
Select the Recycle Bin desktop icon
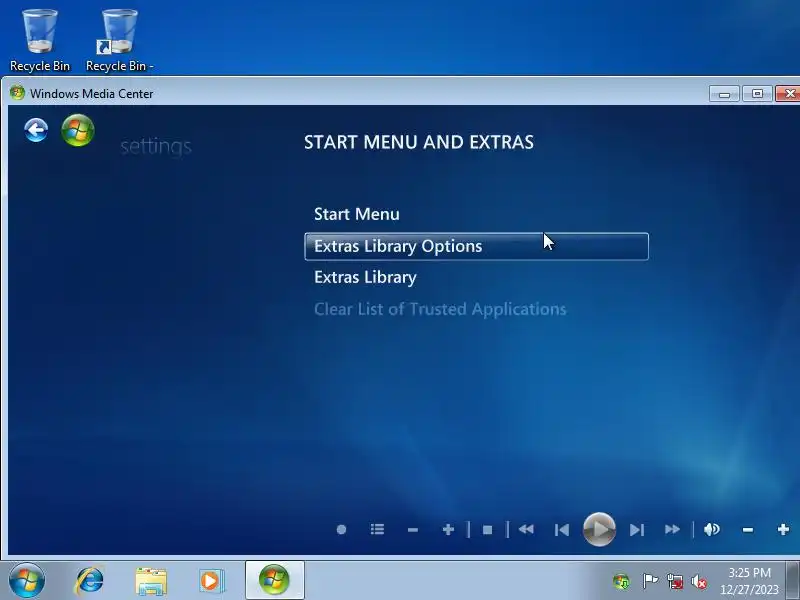40,40
